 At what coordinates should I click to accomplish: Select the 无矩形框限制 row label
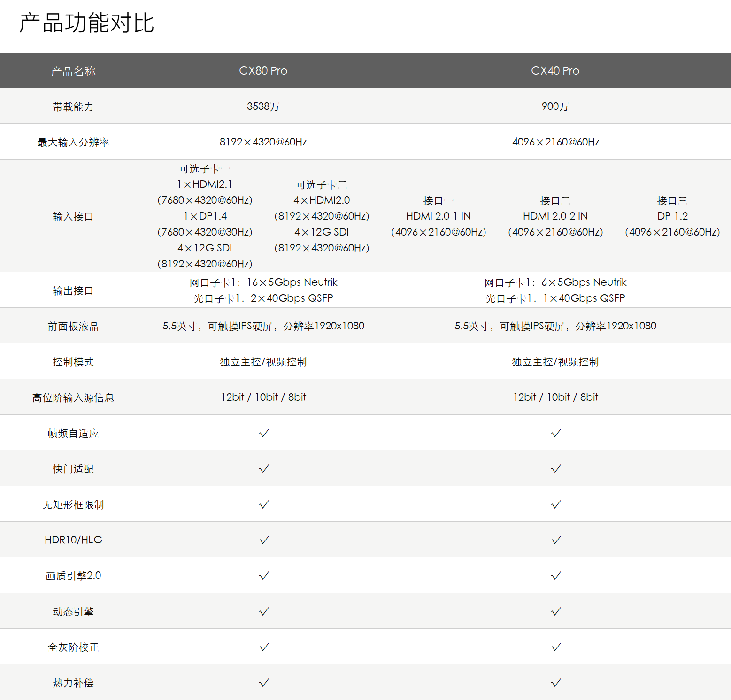73,504
